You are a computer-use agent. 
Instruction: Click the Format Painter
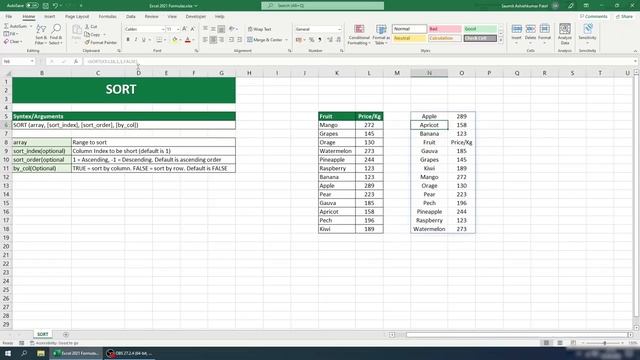point(101,42)
